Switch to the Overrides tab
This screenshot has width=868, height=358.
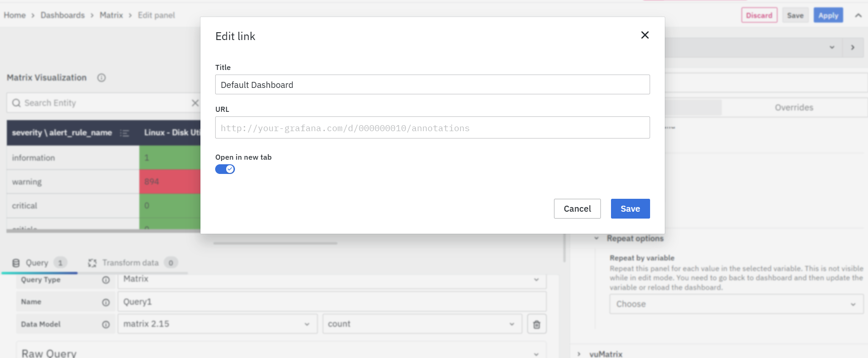[x=794, y=108]
